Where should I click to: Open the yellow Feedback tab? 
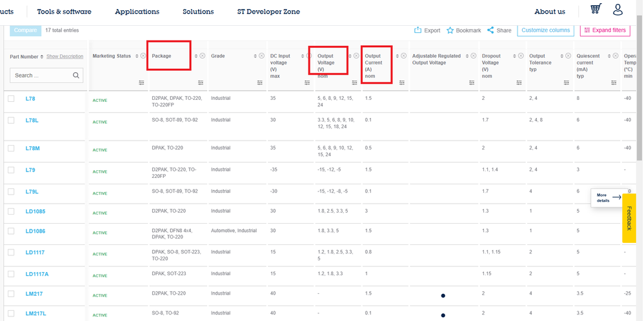629,218
